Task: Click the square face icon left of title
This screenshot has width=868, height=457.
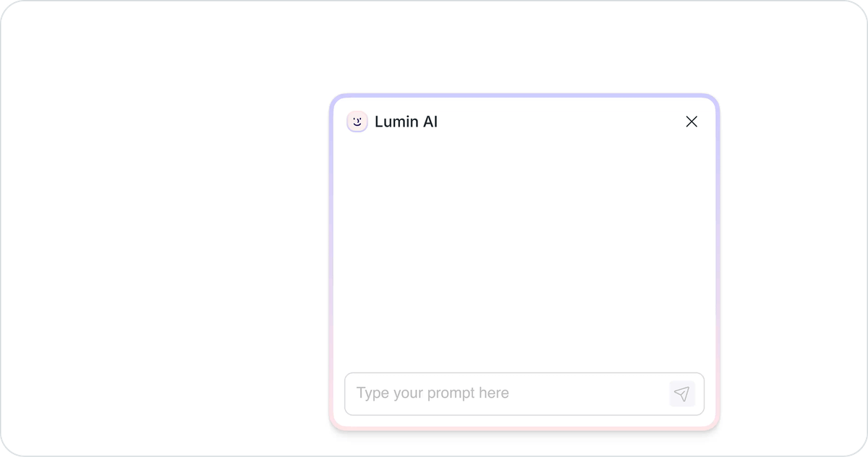Action: 357,121
